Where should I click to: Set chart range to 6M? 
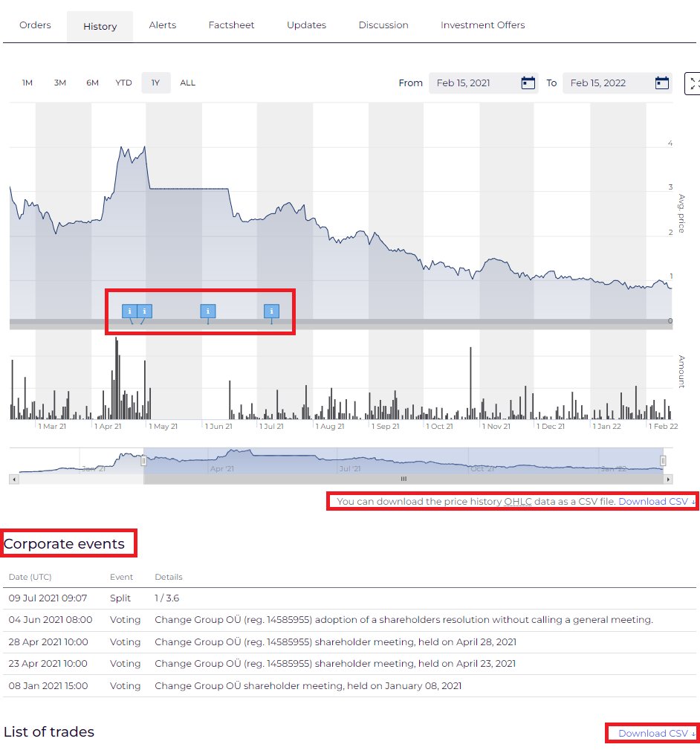[x=93, y=83]
